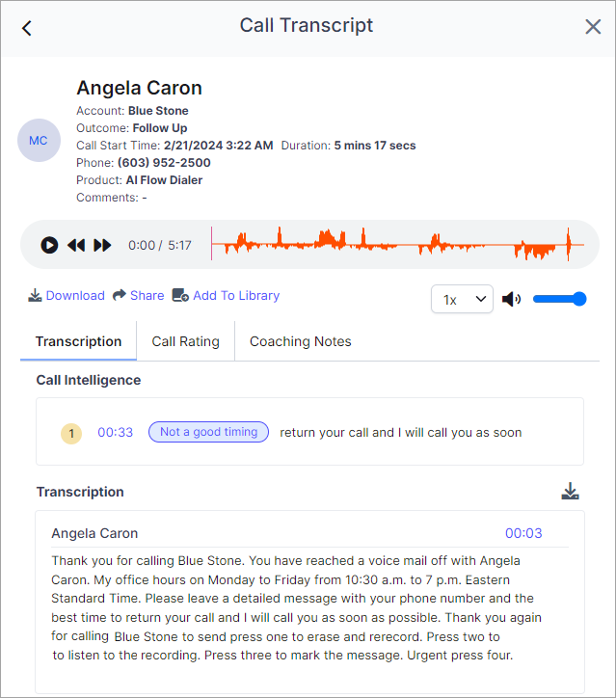Click the phone number (603) 952-2500
Viewport: 616px width, 698px height.
coord(164,163)
